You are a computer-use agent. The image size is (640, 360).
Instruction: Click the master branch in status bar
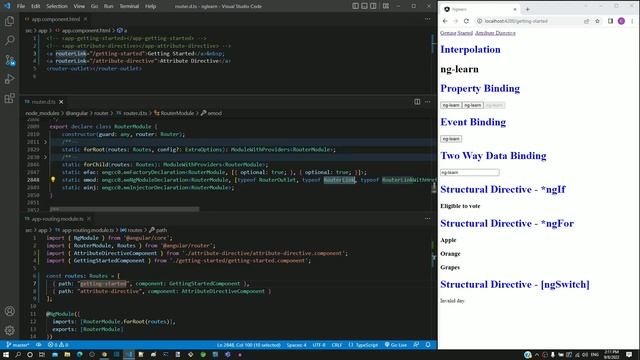(x=18, y=345)
